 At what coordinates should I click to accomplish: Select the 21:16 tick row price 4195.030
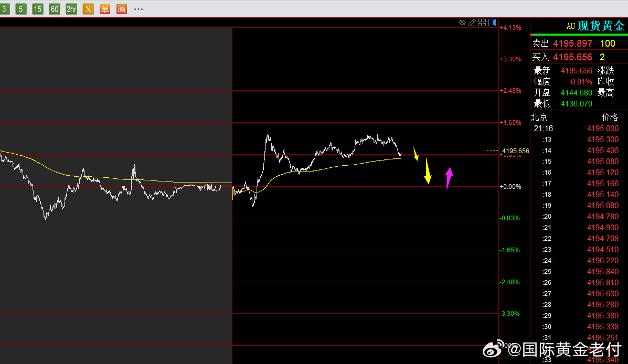(x=603, y=129)
